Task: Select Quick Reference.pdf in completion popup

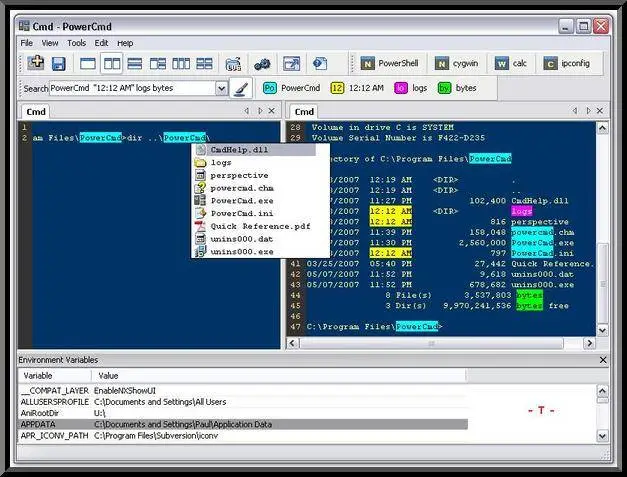Action: click(260, 226)
